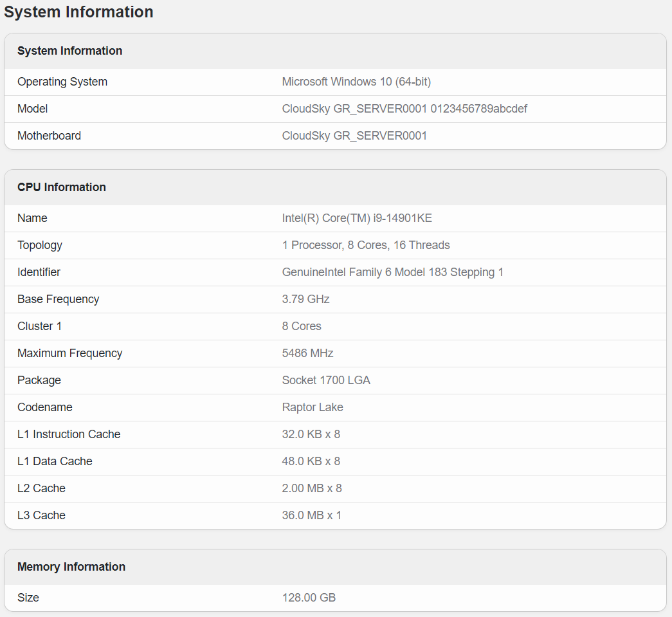Select the Cluster 1 row label

(40, 326)
